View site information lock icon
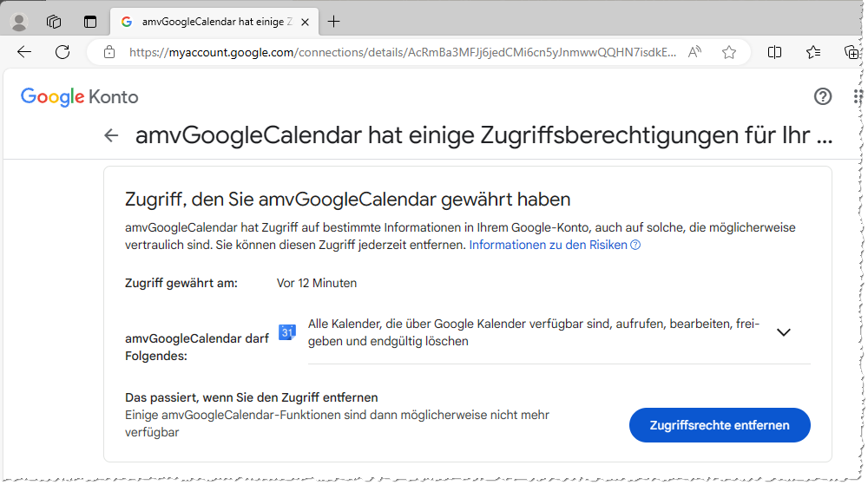The height and width of the screenshot is (485, 868). point(109,52)
